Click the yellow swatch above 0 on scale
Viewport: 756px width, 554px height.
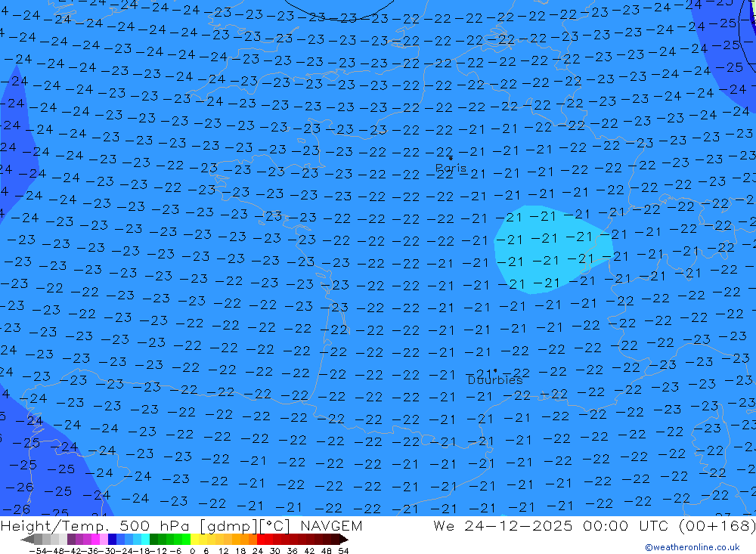[195, 539]
